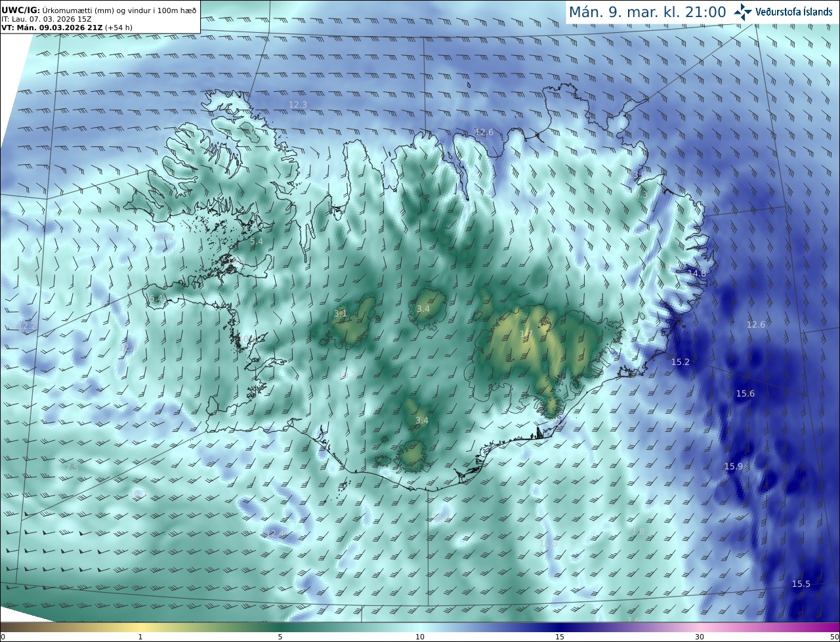Click the Mýrdalsjökull glacier on the south coast
This screenshot has width=840, height=642.
tap(413, 454)
